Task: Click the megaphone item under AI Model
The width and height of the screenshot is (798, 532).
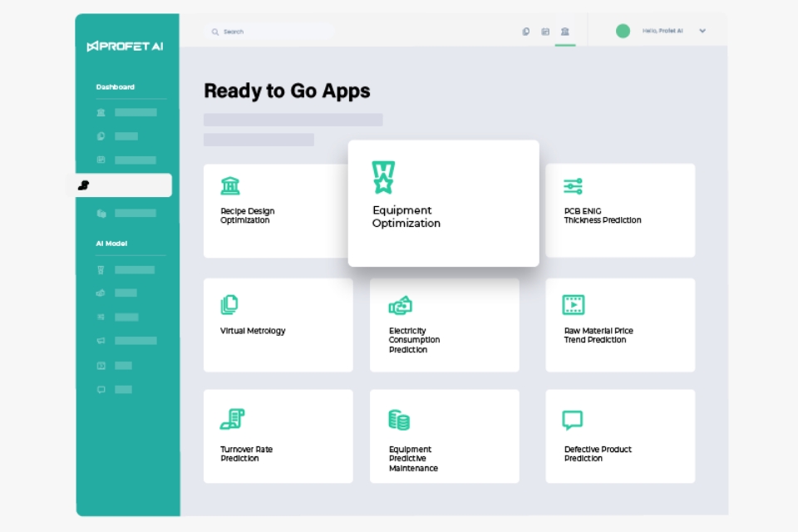Action: [x=101, y=341]
